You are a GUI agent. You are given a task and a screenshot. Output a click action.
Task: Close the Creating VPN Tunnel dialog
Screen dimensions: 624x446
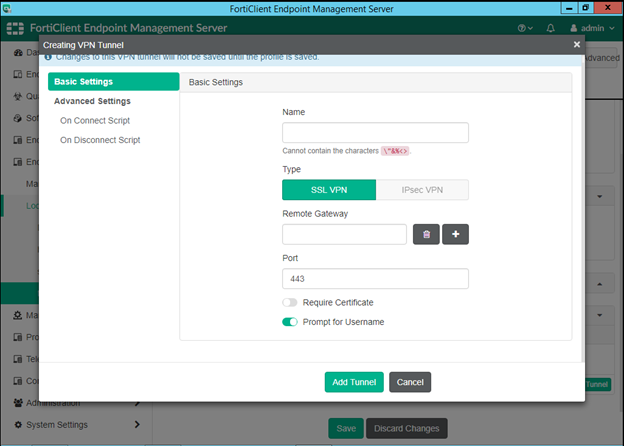[x=576, y=44]
